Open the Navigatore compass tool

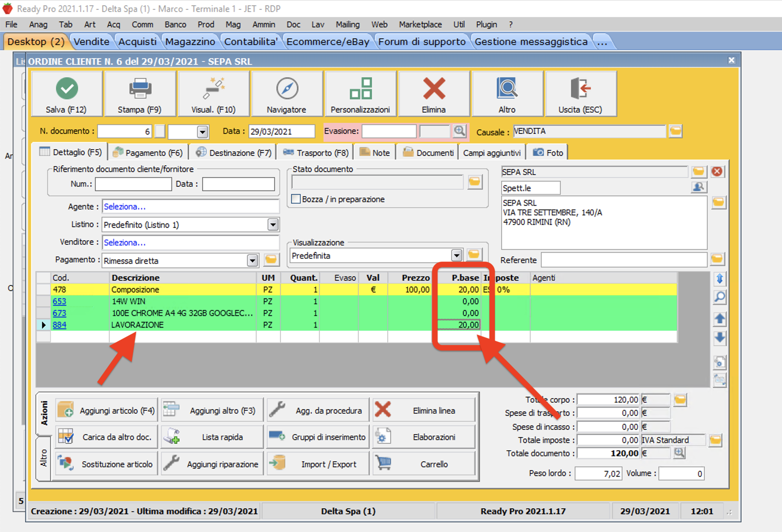287,94
